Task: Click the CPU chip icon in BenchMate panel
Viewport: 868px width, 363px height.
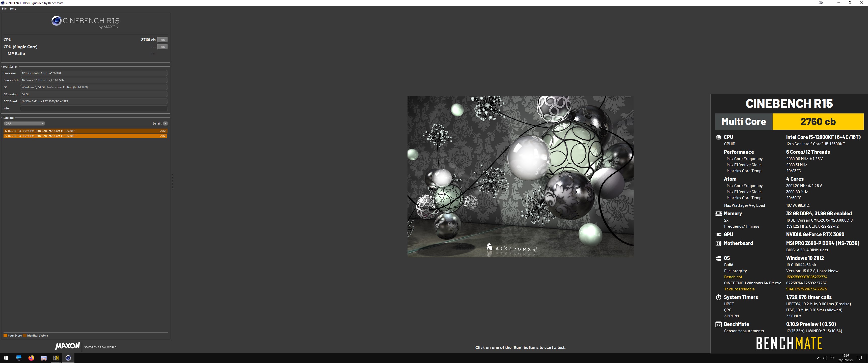Action: (718, 137)
